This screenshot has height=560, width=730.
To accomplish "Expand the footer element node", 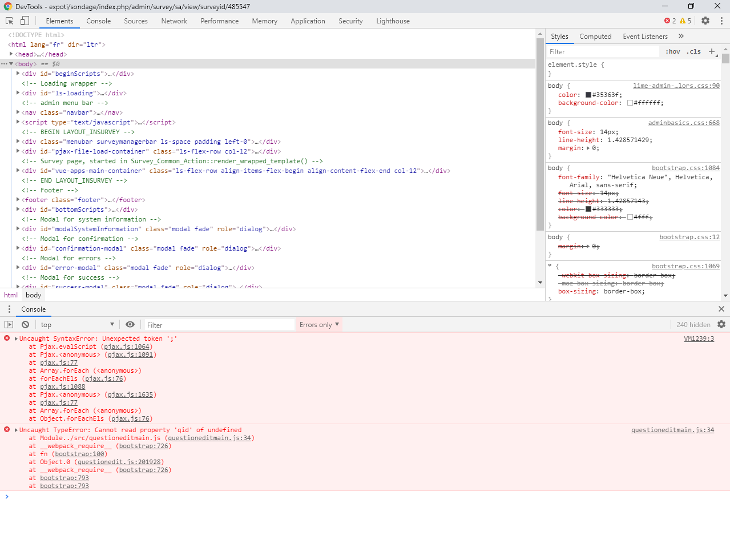I will (18, 200).
